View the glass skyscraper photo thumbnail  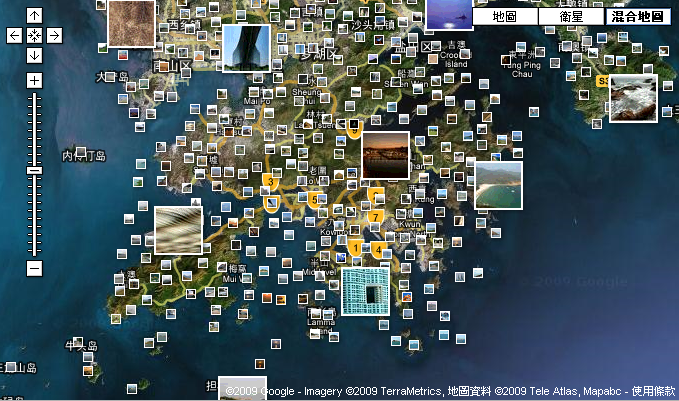pyautogui.click(x=243, y=48)
